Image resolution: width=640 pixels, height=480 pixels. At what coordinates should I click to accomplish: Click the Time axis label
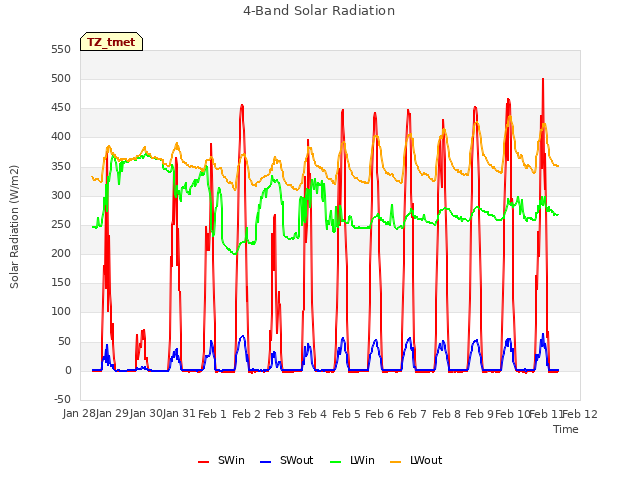566,429
